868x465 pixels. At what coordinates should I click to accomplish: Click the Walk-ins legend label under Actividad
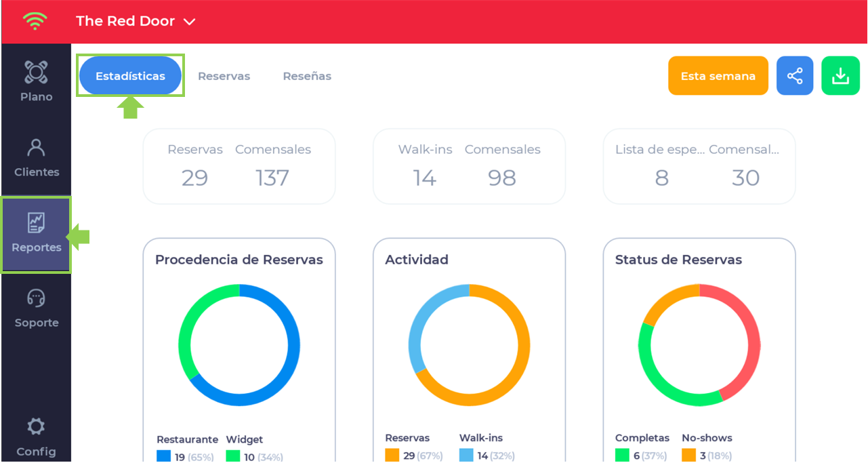coord(481,438)
